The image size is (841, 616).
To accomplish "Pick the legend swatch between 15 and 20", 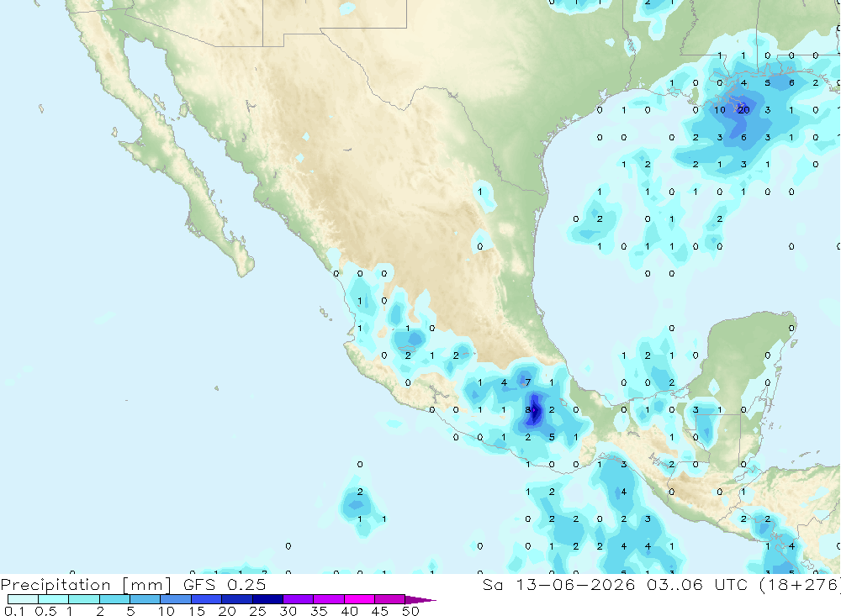I will click(x=206, y=599).
